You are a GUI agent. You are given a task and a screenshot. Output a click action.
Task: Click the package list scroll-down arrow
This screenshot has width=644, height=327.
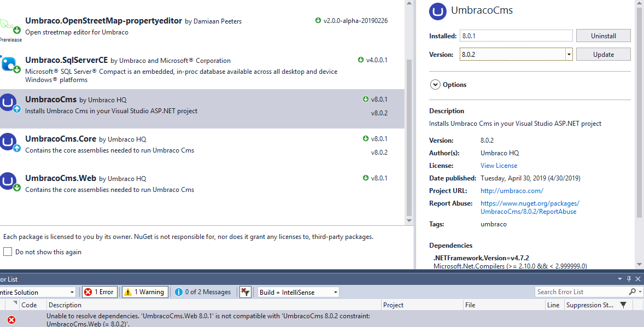[x=409, y=220]
